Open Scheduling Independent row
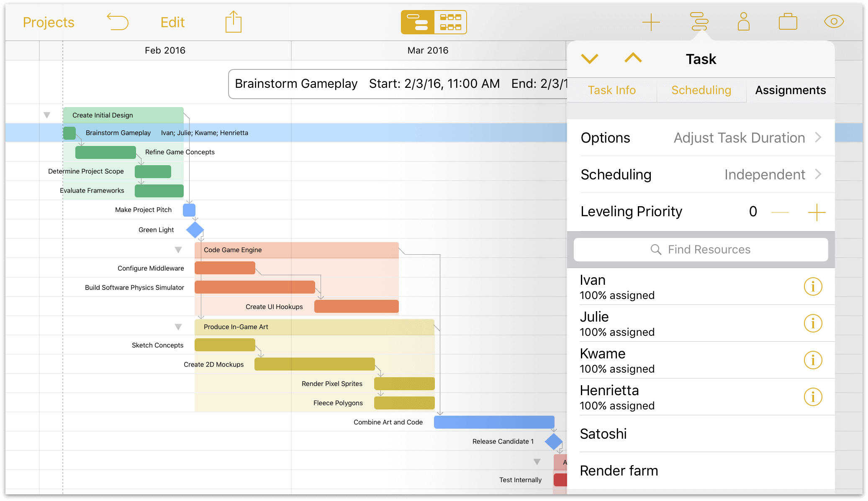Screen dimensions: 868x501 tap(701, 174)
